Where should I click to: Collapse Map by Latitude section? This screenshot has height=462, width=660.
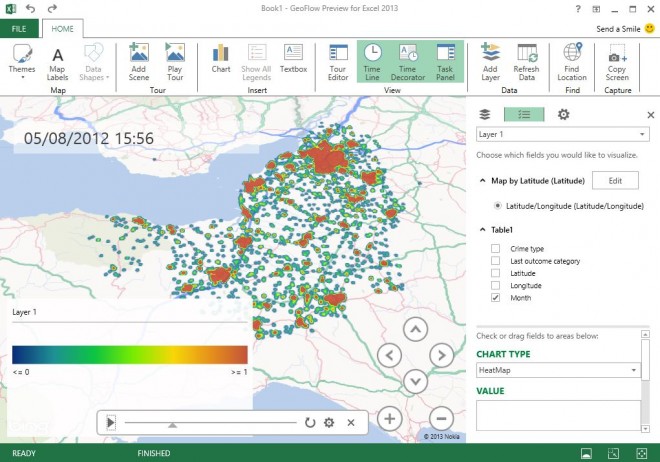click(x=483, y=181)
